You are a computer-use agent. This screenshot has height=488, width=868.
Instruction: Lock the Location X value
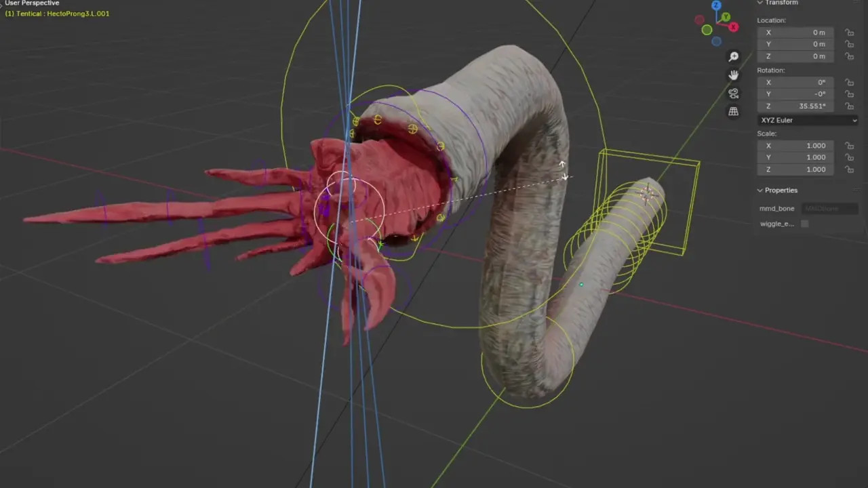850,32
